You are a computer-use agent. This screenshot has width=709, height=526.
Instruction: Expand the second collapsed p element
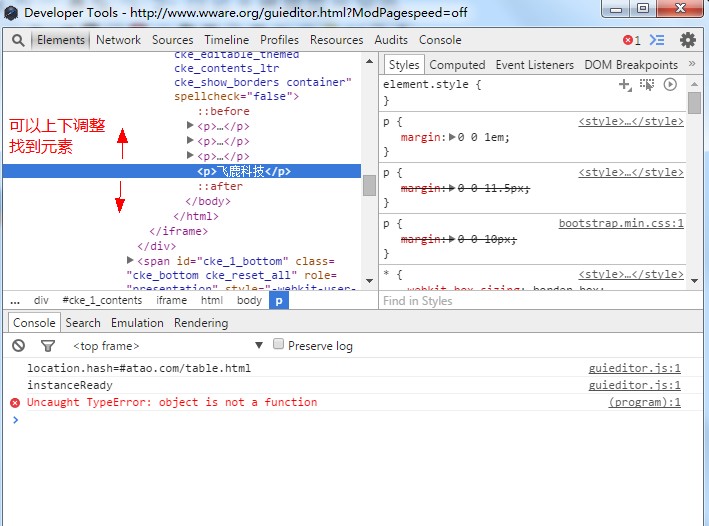[190, 141]
